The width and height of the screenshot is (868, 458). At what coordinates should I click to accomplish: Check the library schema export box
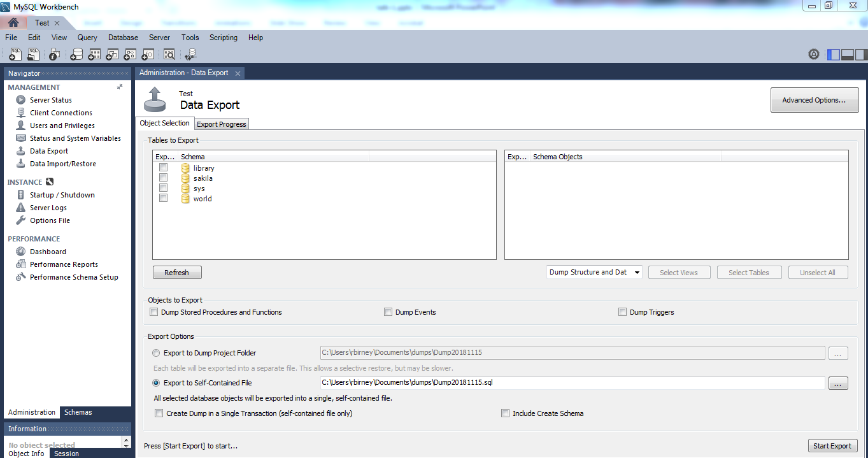[163, 168]
